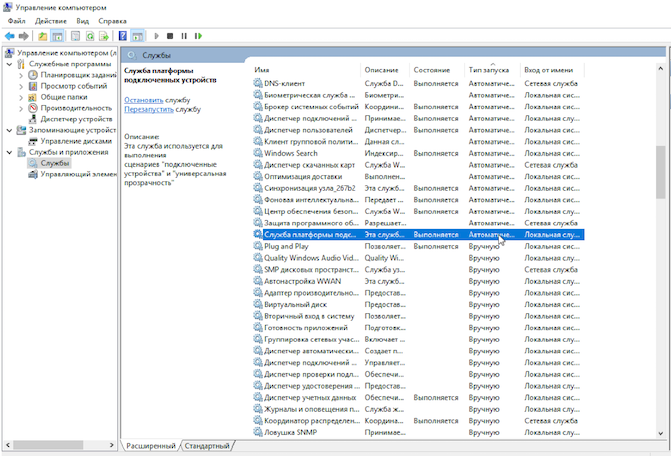Image resolution: width=672 pixels, height=457 pixels.
Task: Select Планировщик заданий clock icon in tree
Action: (33, 75)
